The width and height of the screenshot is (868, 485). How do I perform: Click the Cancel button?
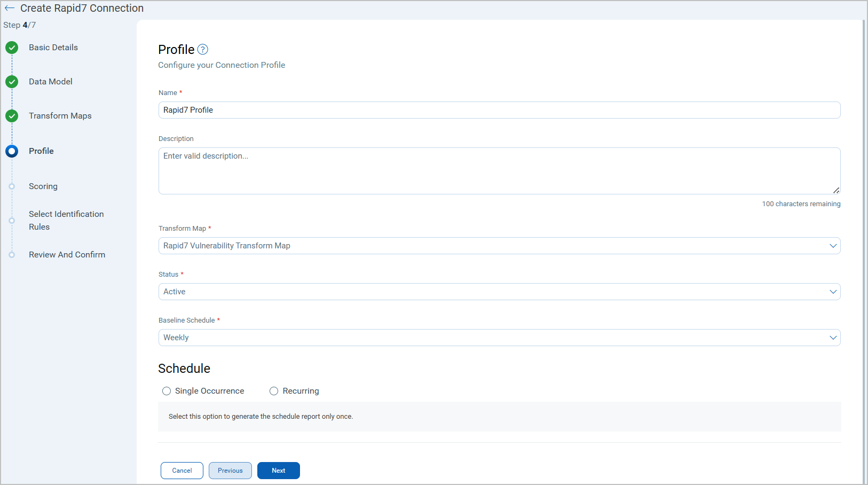click(182, 471)
